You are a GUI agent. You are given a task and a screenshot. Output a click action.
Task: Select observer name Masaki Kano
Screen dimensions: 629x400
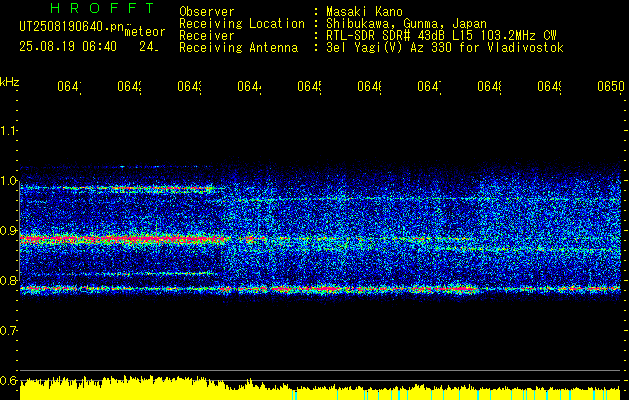pos(364,12)
